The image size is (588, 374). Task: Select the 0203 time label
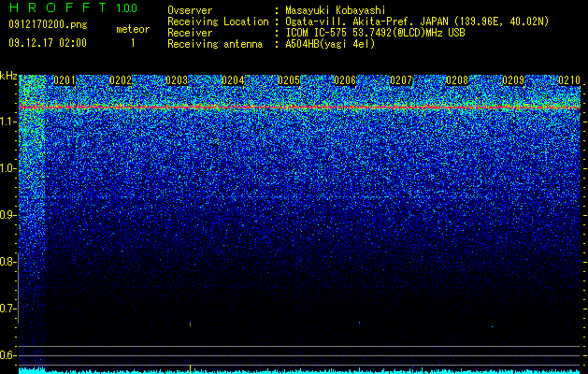point(177,80)
